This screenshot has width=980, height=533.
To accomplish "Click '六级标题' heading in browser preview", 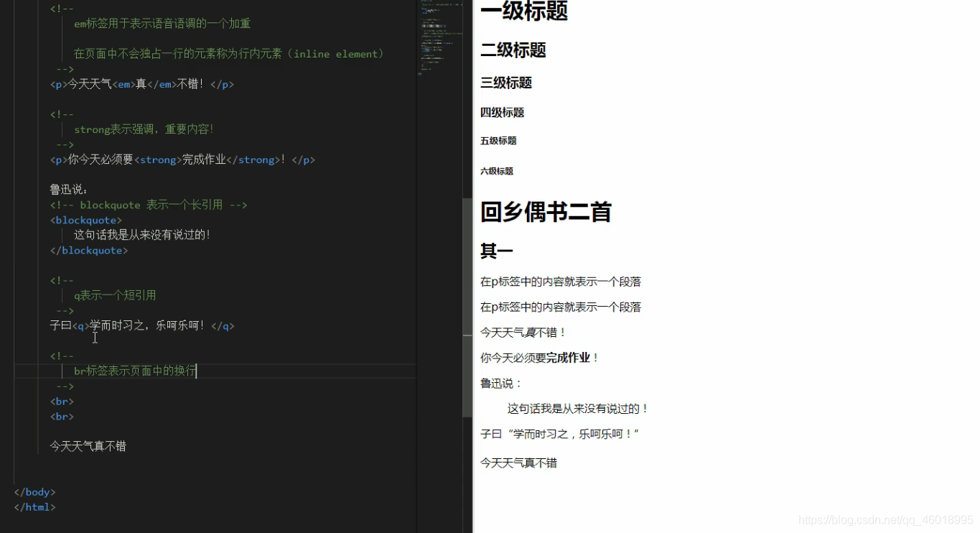I will 497,171.
